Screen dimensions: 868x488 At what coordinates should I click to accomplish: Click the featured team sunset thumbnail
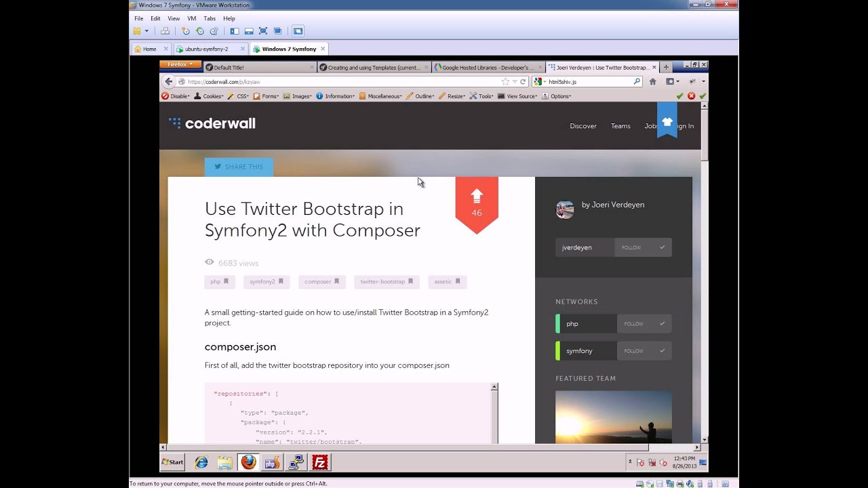coord(614,417)
